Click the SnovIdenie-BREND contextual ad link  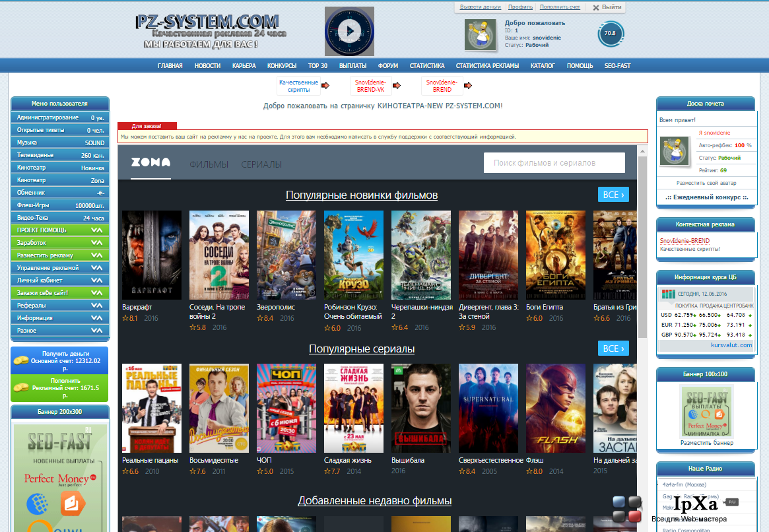685,241
